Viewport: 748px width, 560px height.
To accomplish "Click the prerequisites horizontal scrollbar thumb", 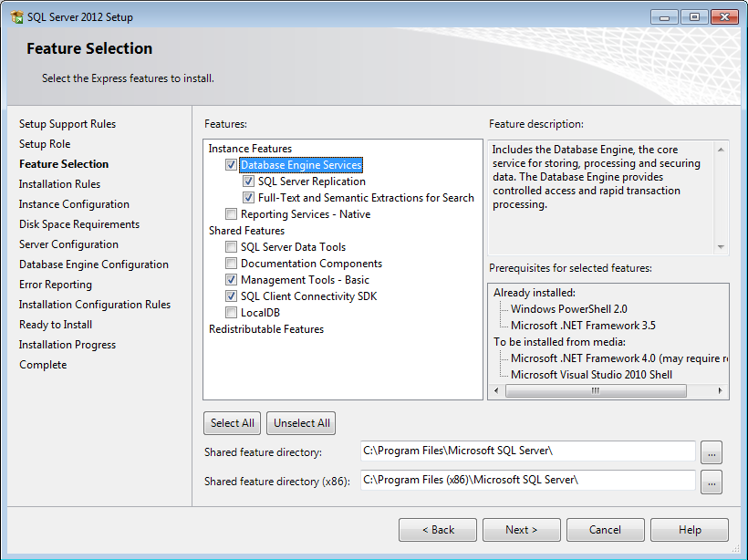I will pyautogui.click(x=596, y=390).
